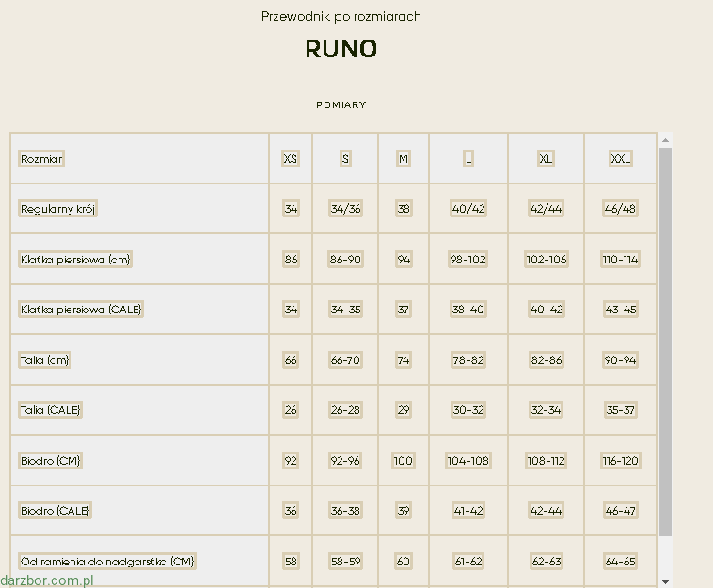Select the 98-102 chest measurement cell
The width and height of the screenshot is (713, 588).
click(x=467, y=260)
